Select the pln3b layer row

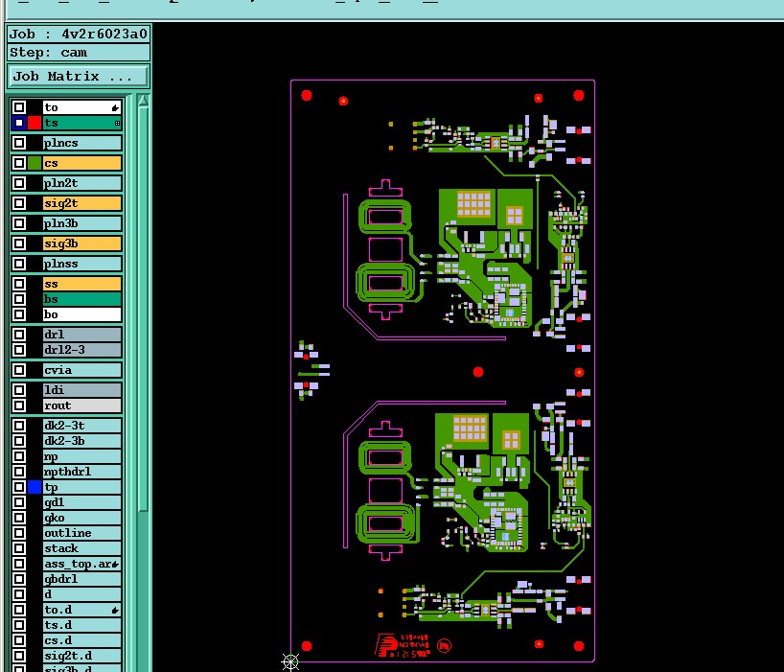82,223
